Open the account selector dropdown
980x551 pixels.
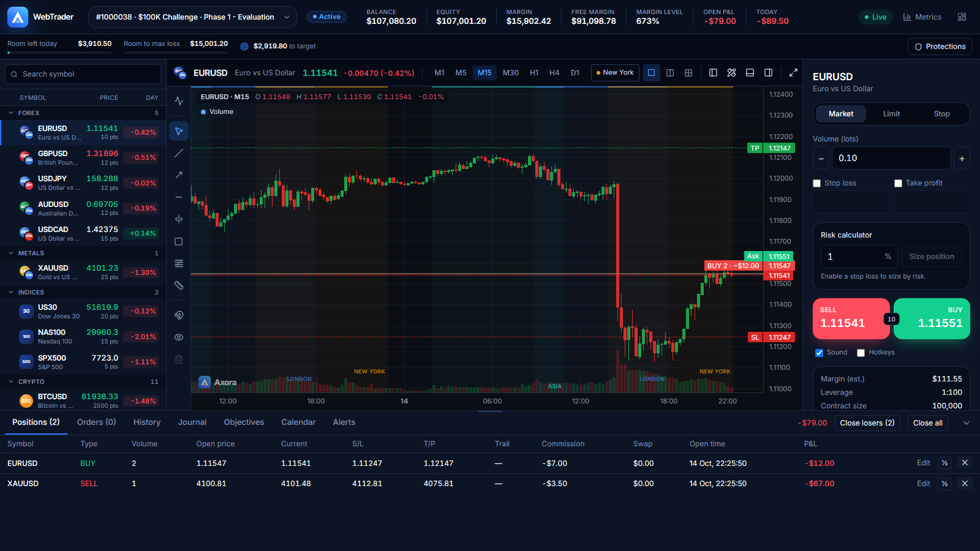(192, 17)
